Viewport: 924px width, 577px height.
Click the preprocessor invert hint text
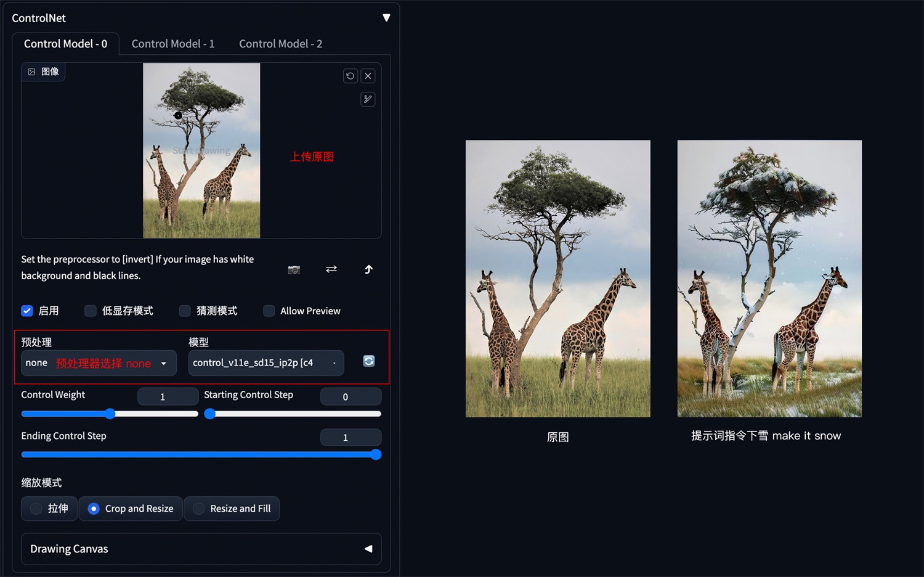point(137,268)
